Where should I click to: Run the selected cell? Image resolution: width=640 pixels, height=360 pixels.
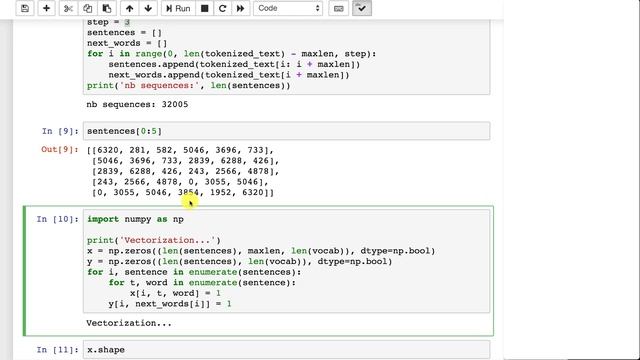[178, 8]
